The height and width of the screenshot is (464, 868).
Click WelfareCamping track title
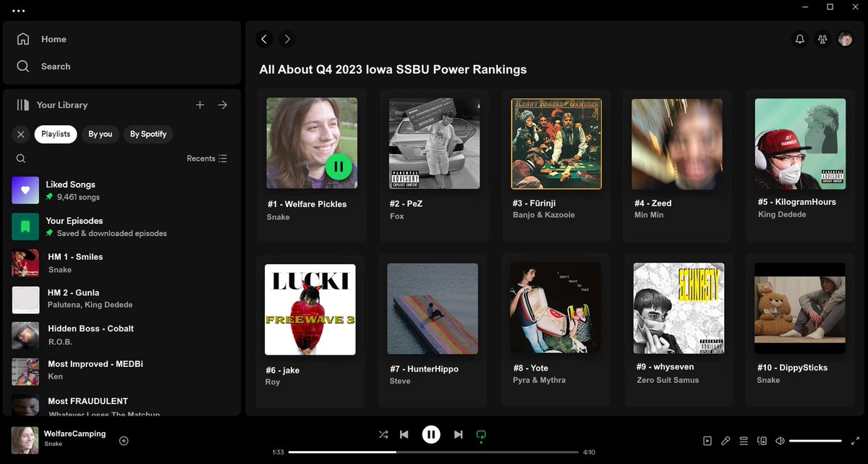[x=75, y=434]
